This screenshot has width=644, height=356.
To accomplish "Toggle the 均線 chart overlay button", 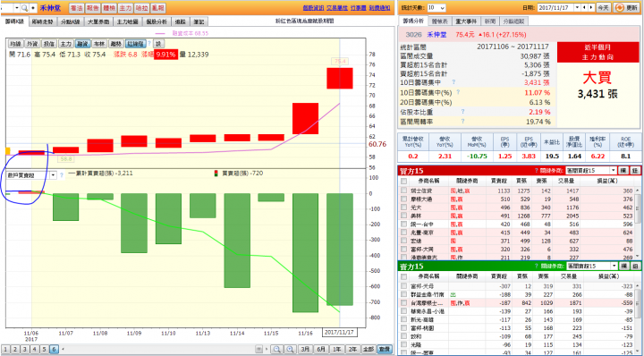I will [15, 44].
